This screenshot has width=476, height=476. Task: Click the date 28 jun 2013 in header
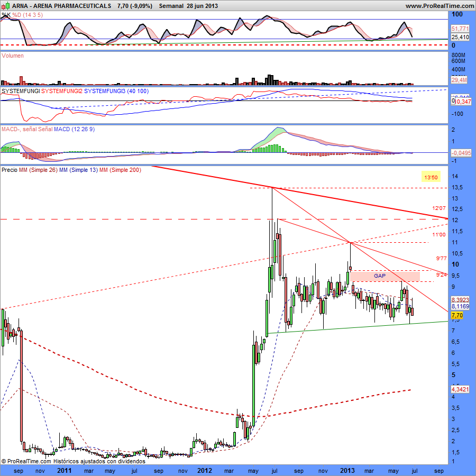pos(202,6)
